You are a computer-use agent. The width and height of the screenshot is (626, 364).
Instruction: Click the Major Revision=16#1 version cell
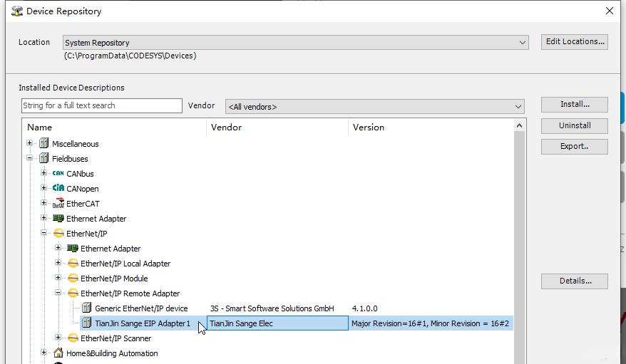point(430,323)
